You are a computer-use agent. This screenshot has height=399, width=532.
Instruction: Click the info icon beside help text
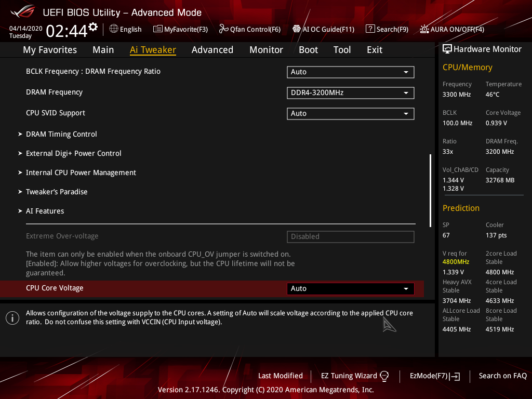pos(12,318)
